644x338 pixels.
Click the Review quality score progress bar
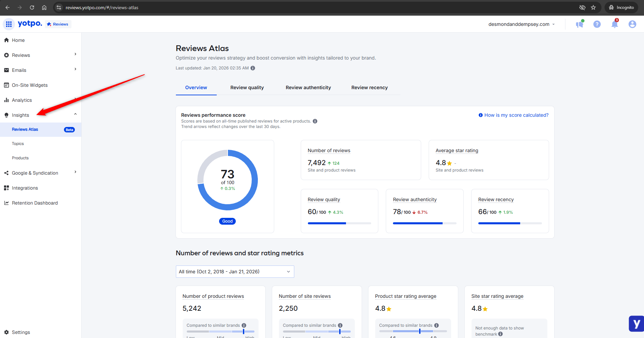(339, 223)
